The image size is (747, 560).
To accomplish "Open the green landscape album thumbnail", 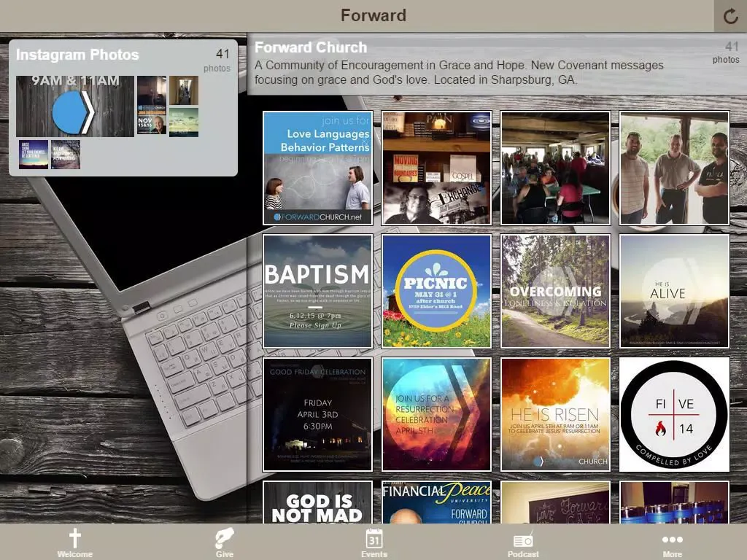I will [x=184, y=122].
